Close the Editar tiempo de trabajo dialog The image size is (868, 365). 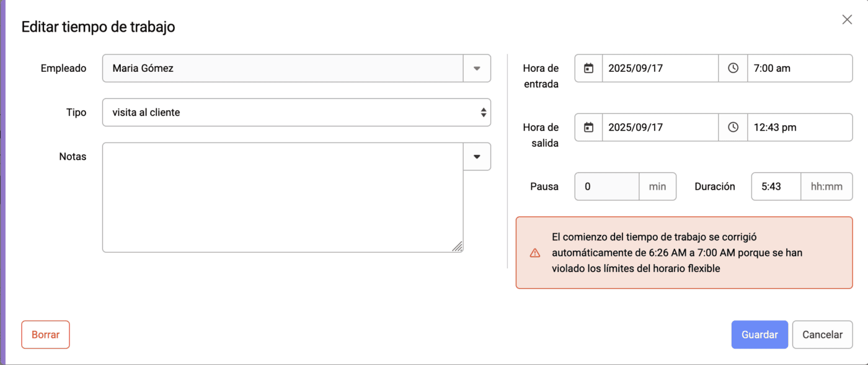click(x=847, y=19)
